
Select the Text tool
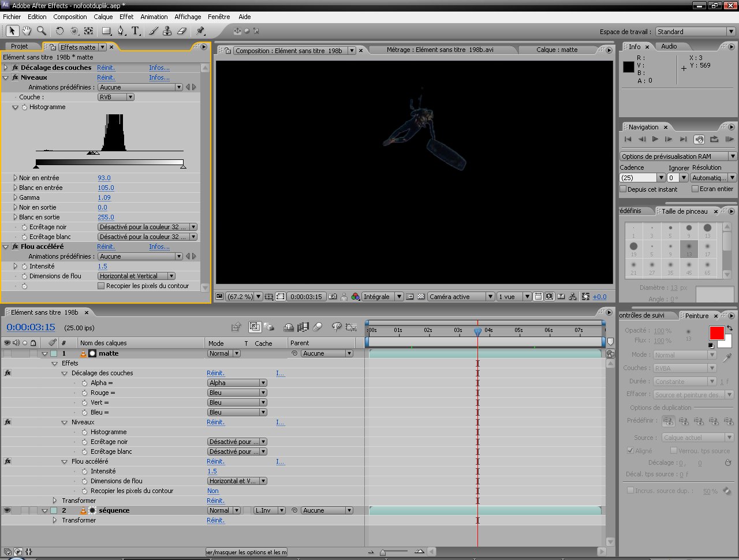point(136,31)
